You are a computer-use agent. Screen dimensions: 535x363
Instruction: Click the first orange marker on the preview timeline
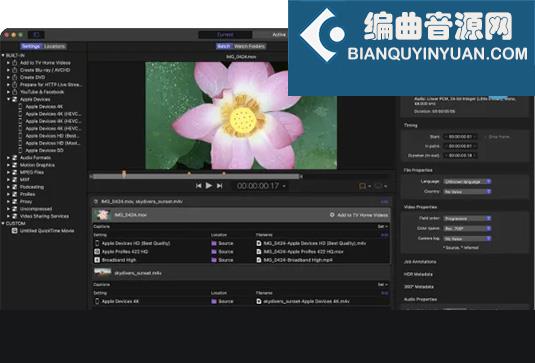124,174
